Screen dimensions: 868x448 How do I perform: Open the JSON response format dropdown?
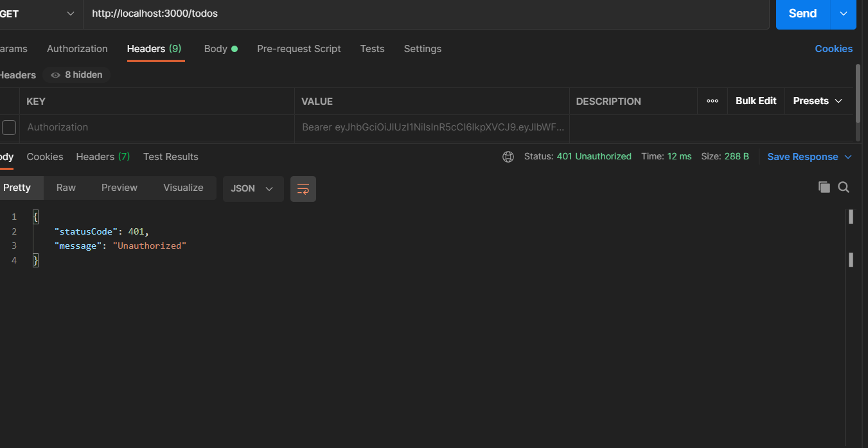[x=252, y=188]
